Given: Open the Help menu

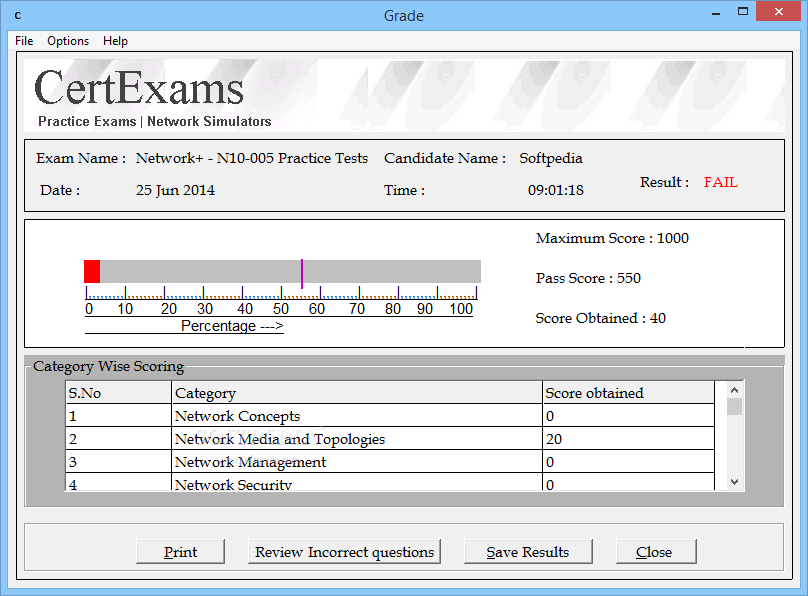Looking at the screenshot, I should coord(115,41).
